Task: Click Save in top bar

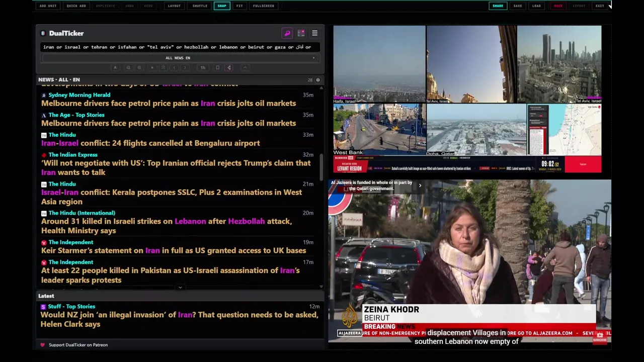Action: click(518, 6)
